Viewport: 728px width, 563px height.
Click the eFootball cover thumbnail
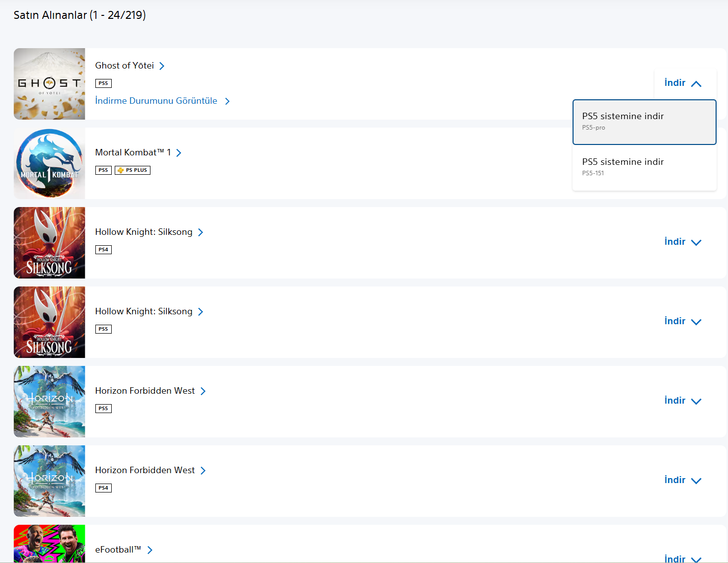49,544
